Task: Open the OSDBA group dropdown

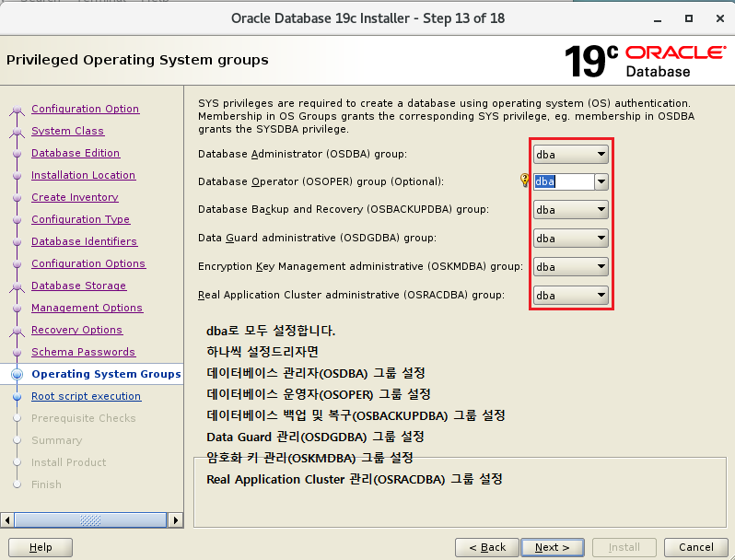Action: coord(570,154)
